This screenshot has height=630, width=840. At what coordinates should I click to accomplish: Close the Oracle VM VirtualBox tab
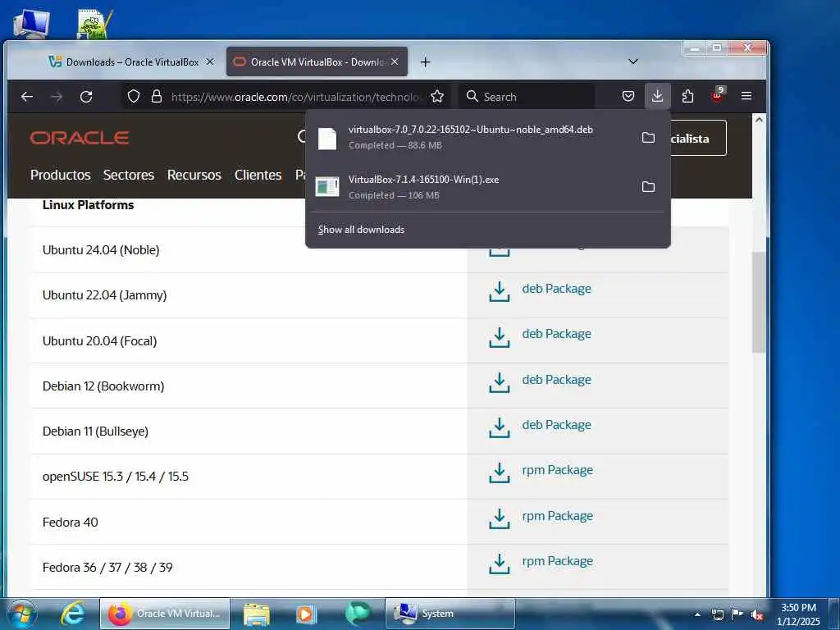pos(395,62)
